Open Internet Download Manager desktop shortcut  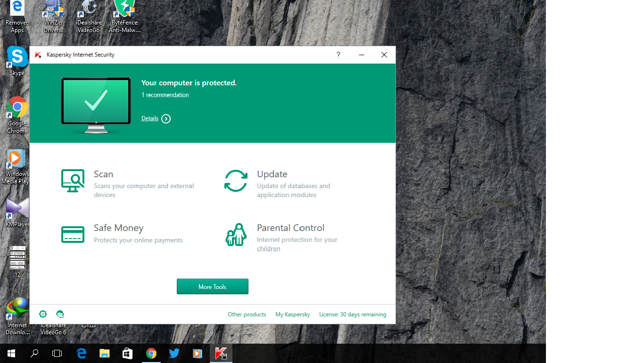point(17,317)
